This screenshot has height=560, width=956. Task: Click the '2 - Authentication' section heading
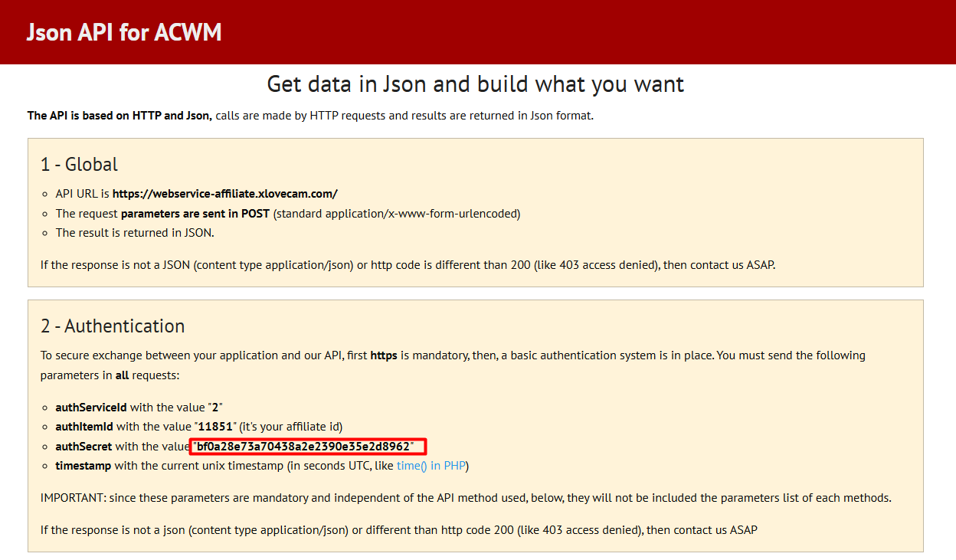113,326
